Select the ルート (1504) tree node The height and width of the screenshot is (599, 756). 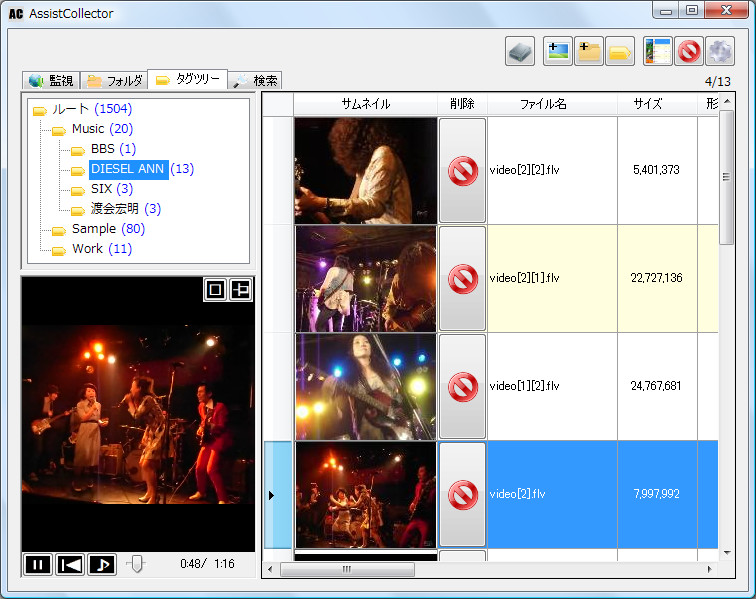coord(82,109)
